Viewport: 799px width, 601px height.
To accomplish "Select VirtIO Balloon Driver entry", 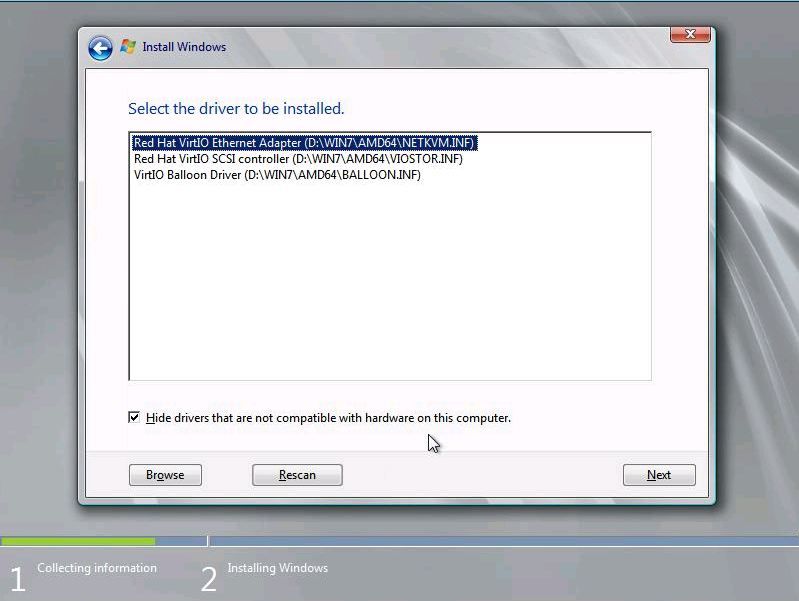I will (x=277, y=175).
